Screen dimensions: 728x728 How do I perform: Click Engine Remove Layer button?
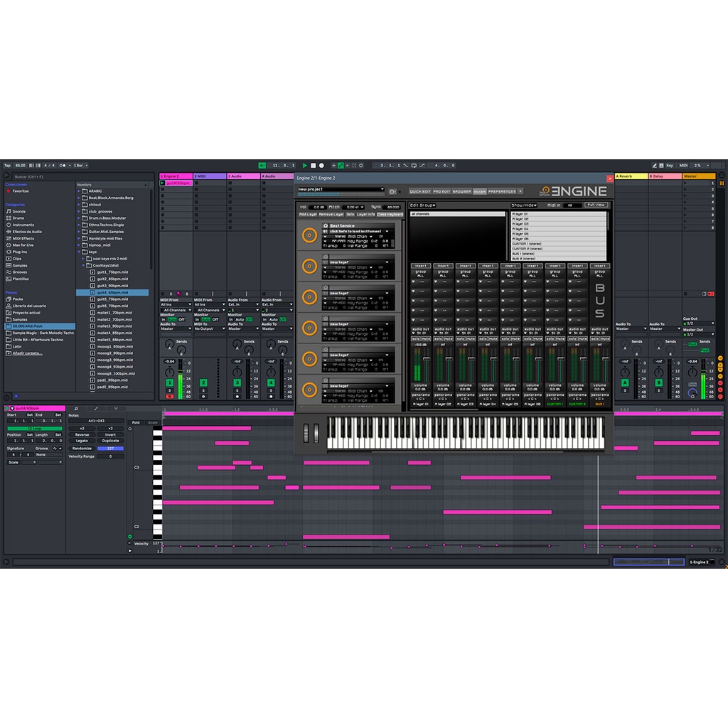331,214
